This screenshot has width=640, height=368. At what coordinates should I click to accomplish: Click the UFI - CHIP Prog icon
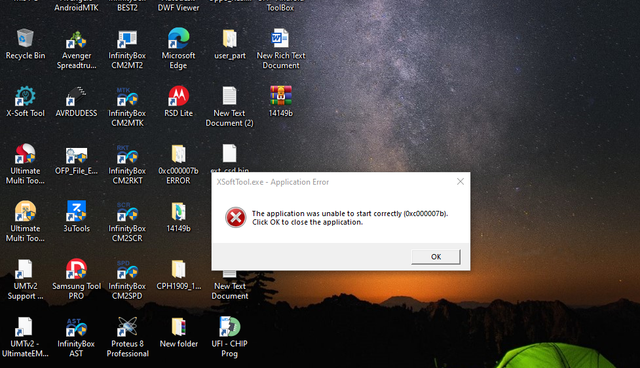[x=229, y=327]
